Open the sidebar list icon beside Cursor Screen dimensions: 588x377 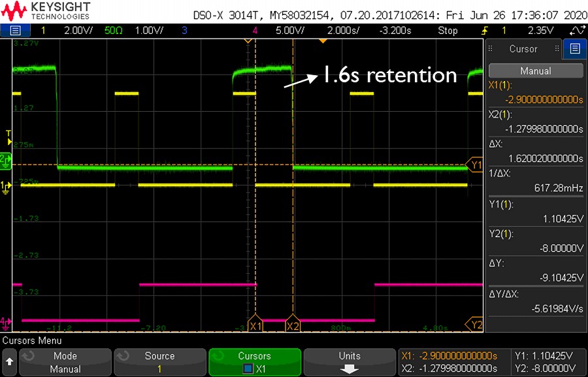tap(574, 49)
